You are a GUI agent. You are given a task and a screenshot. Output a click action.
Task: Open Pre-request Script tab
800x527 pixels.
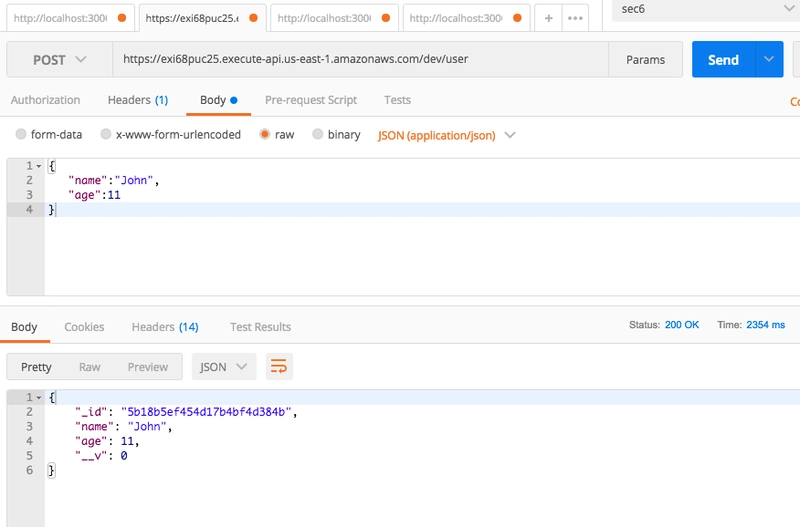(311, 100)
